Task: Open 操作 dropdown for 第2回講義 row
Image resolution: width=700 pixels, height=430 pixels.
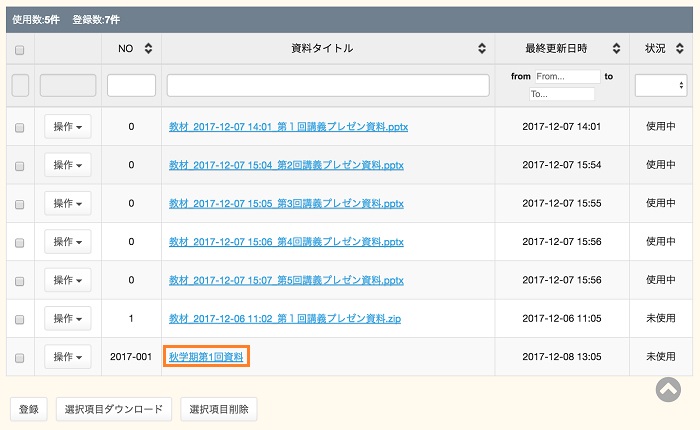Action: [67, 165]
